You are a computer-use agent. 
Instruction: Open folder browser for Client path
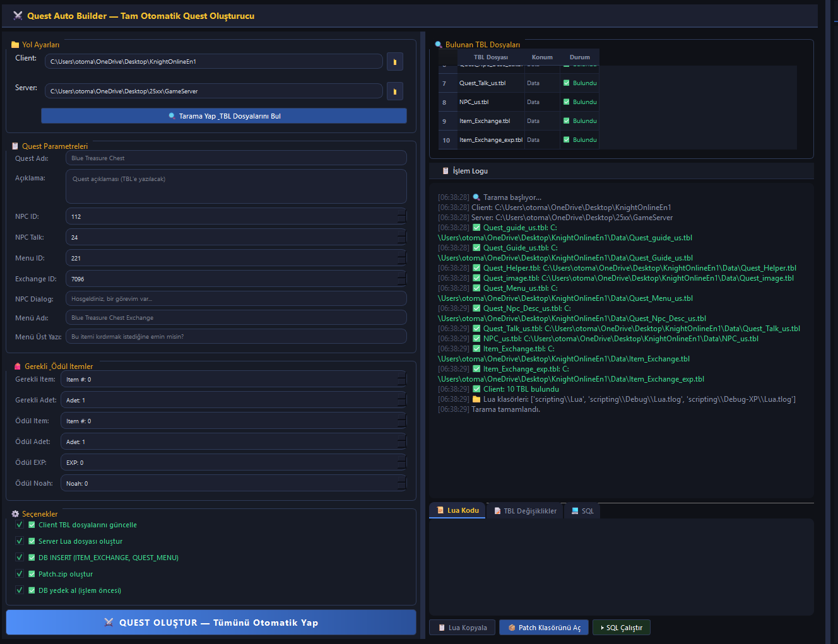point(395,62)
